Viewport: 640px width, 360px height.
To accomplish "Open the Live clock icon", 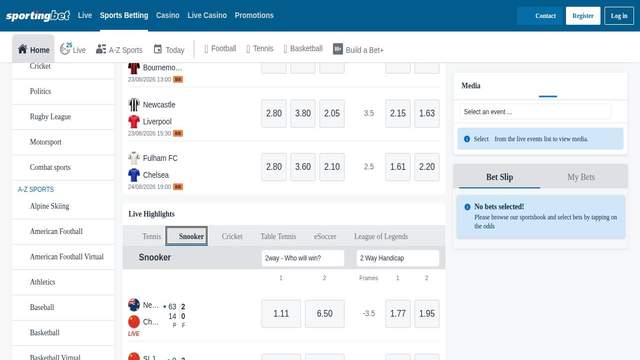I will (x=65, y=49).
